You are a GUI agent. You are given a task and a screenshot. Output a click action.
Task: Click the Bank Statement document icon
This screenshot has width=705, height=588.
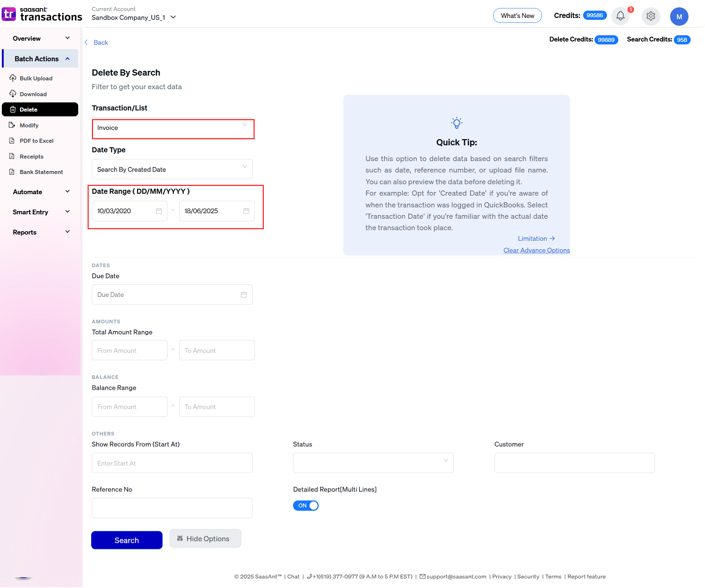(12, 172)
